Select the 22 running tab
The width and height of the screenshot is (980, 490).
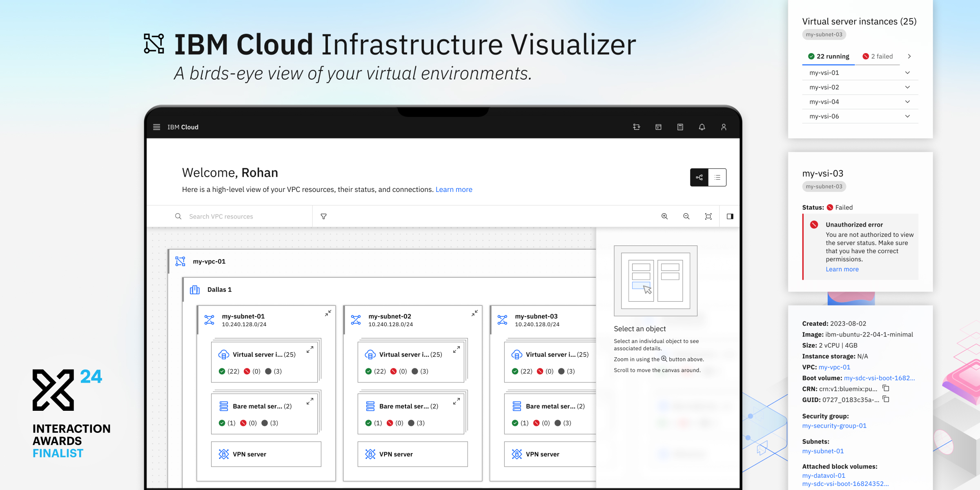[x=829, y=56]
